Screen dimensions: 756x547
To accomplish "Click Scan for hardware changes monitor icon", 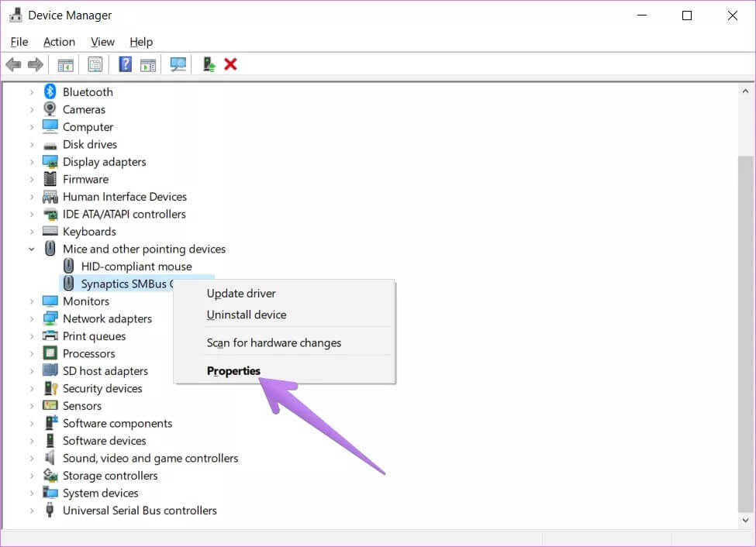I will click(x=178, y=64).
